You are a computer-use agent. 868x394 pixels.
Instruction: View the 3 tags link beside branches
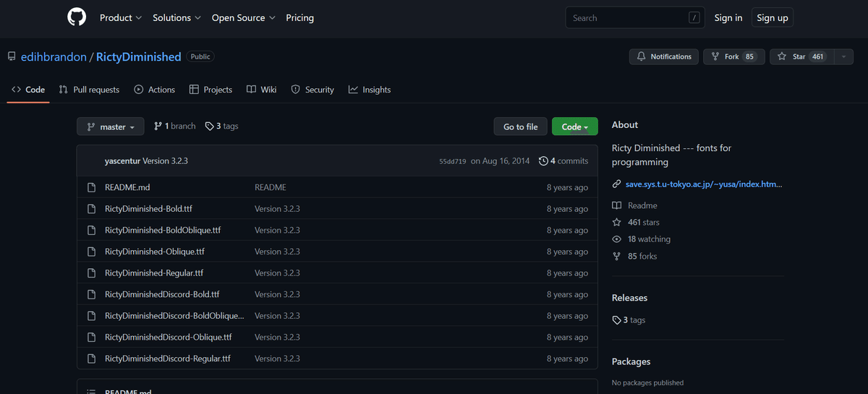point(221,126)
